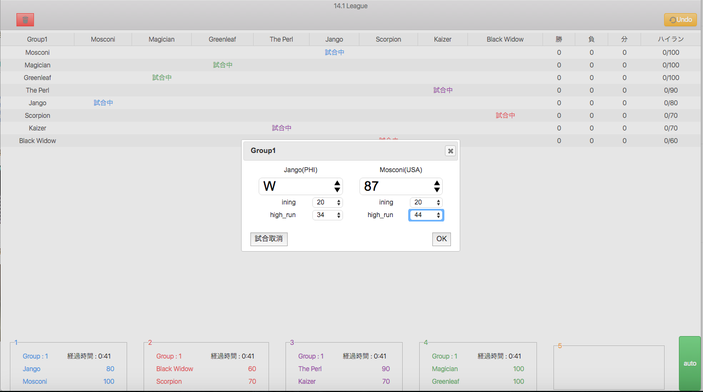
Task: Select the 分 draws column header
Action: click(x=624, y=39)
